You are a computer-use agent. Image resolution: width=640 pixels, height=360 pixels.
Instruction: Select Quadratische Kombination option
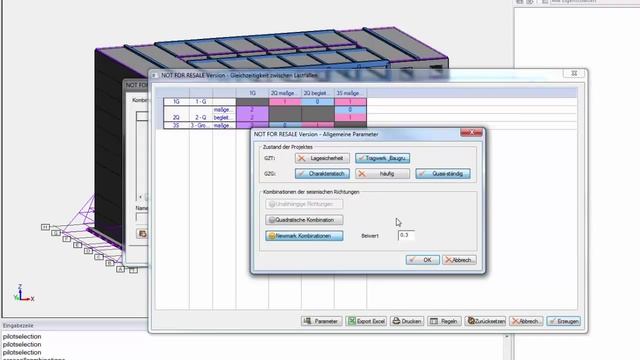(x=304, y=220)
